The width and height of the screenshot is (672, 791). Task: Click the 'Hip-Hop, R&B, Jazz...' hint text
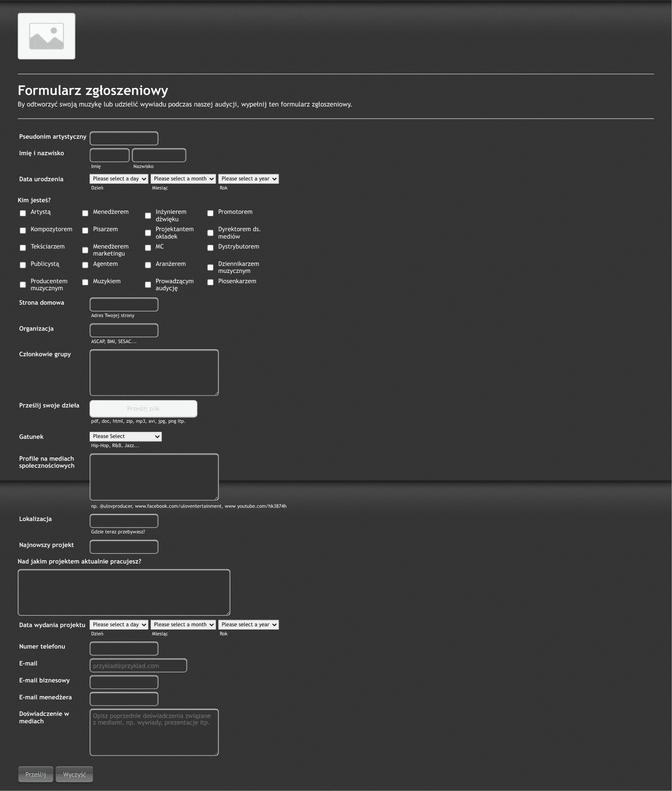tap(115, 445)
